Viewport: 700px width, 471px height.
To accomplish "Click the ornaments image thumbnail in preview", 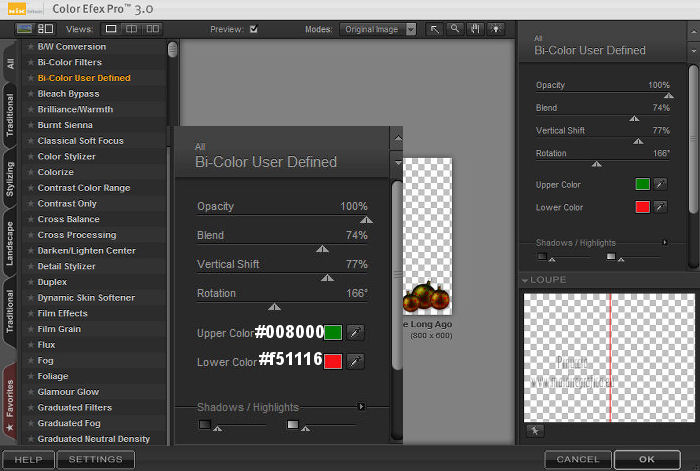I will (427, 236).
